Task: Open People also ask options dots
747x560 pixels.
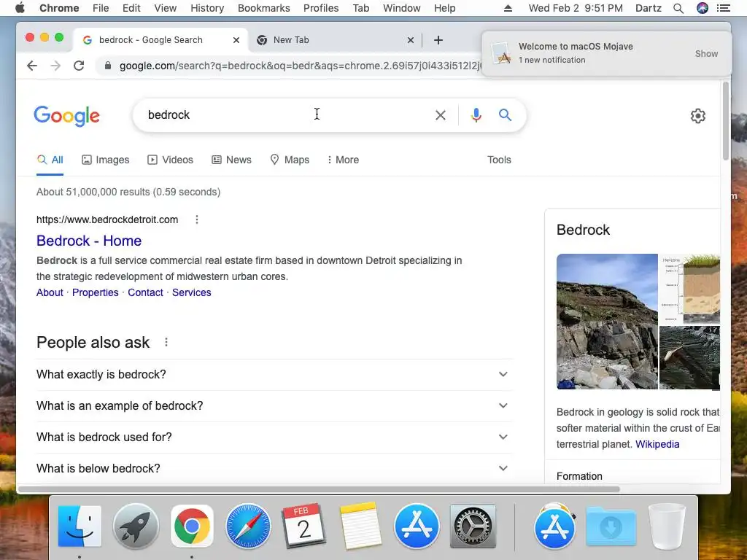Action: pyautogui.click(x=166, y=342)
